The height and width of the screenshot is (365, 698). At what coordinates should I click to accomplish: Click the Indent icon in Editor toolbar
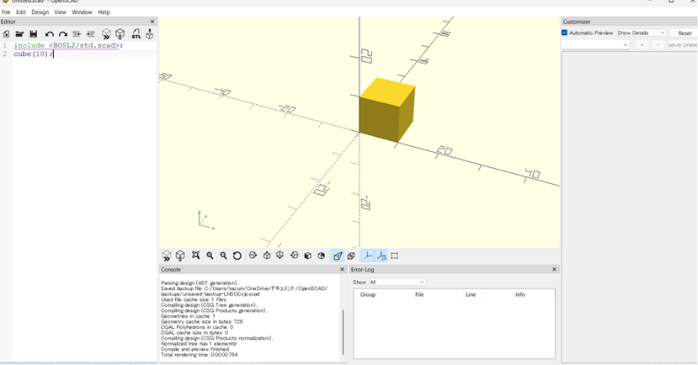90,34
